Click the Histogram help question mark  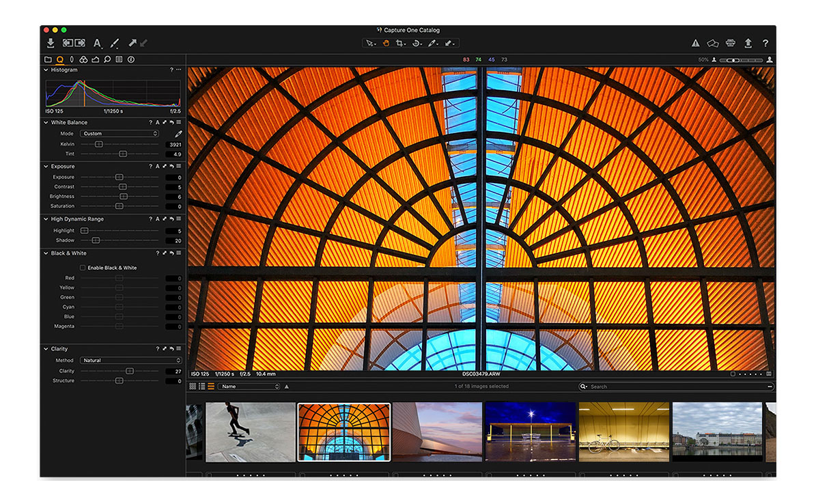(171, 70)
